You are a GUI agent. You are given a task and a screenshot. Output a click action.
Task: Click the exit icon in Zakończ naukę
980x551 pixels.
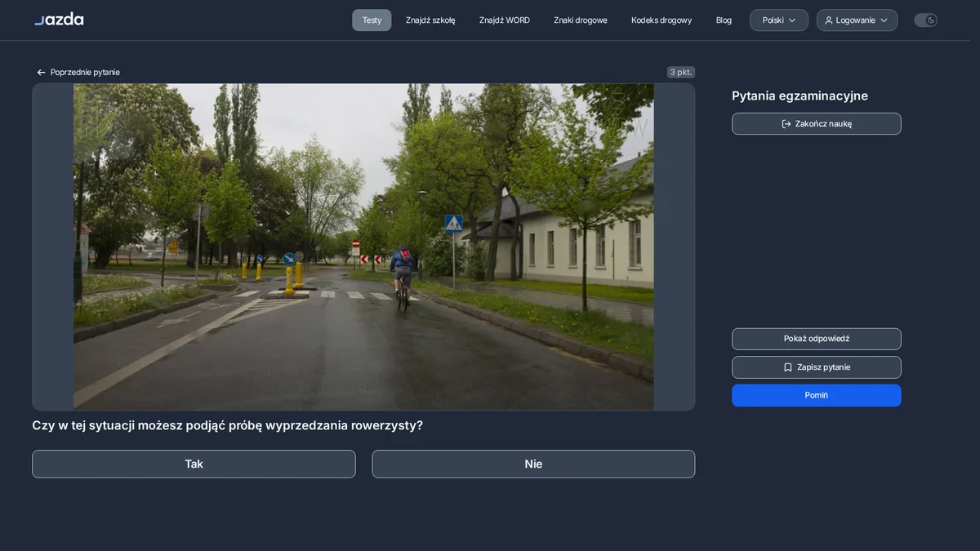[786, 124]
